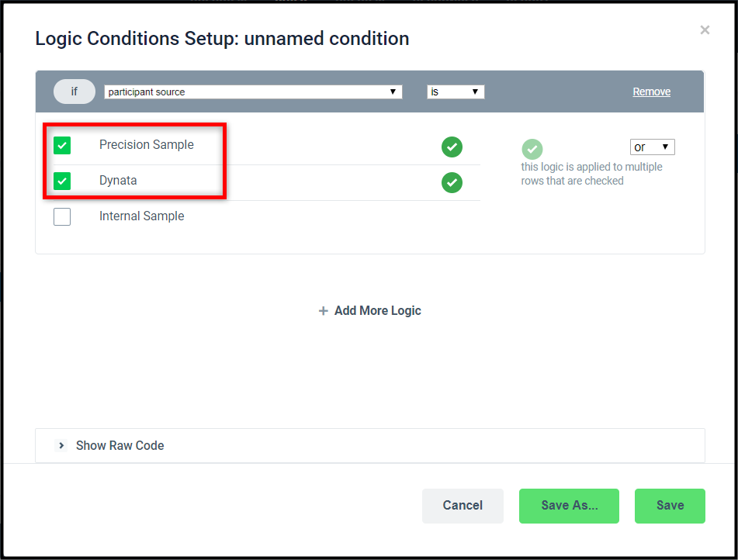This screenshot has height=560, width=738.
Task: Click the green checkmark icon beside Dynata
Action: point(452,182)
